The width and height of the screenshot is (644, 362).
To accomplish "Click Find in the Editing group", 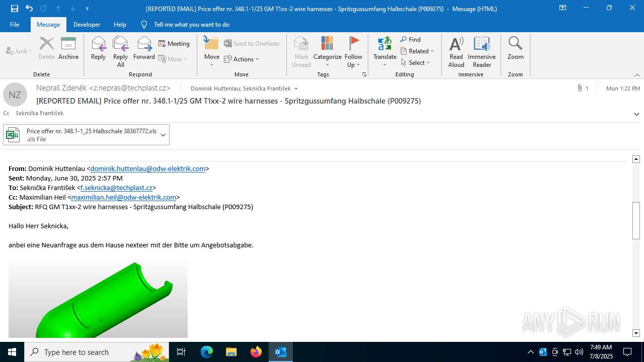I will [x=411, y=40].
